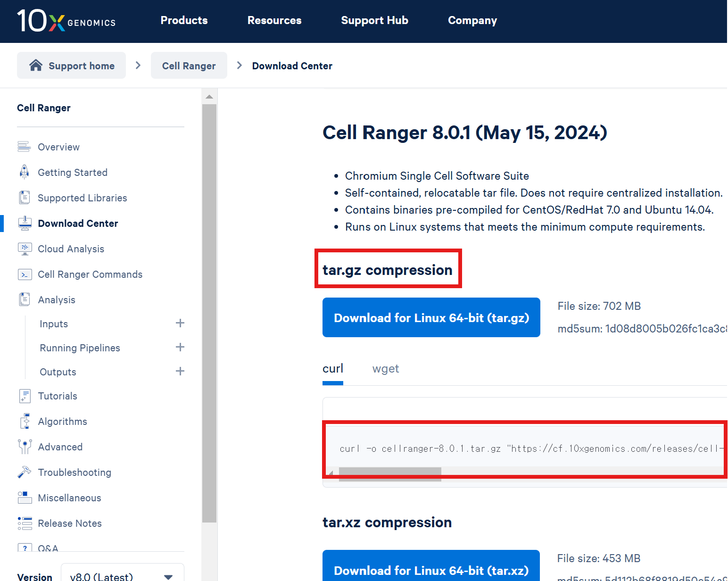Image resolution: width=728 pixels, height=581 pixels.
Task: Expand the Outputs section
Action: click(180, 371)
